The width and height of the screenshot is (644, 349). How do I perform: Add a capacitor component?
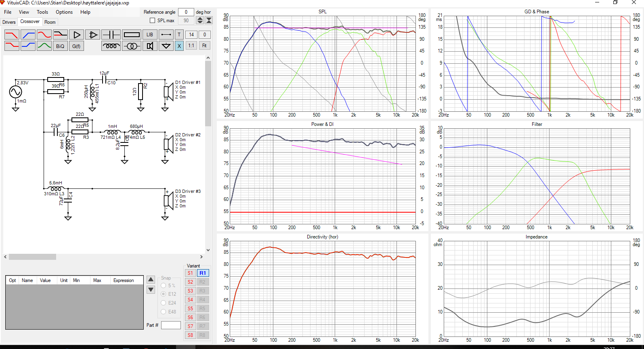(111, 35)
